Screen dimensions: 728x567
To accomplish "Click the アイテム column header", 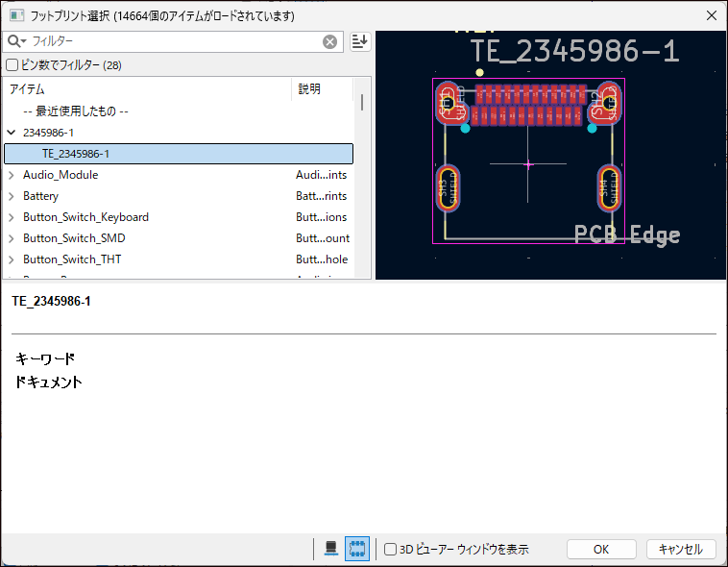I will point(144,89).
